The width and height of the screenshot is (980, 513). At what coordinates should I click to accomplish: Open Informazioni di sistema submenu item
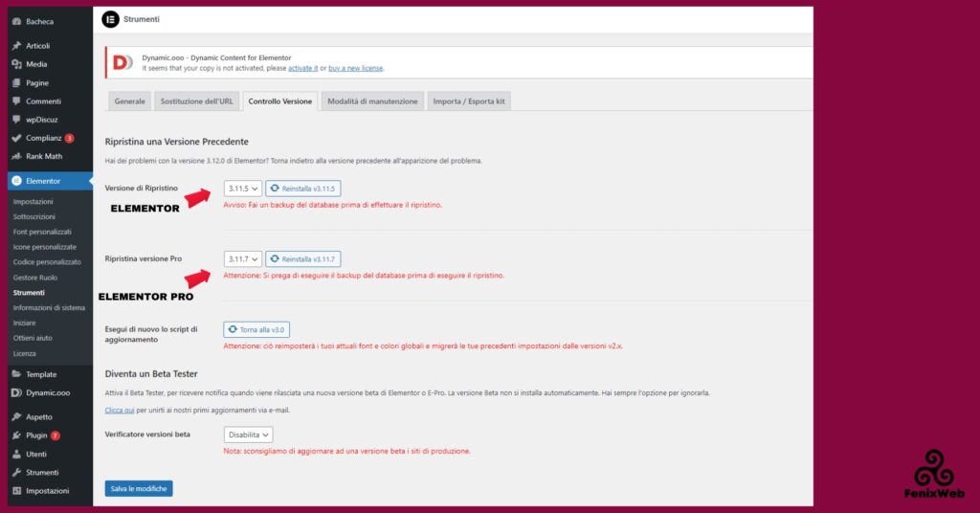pos(49,307)
